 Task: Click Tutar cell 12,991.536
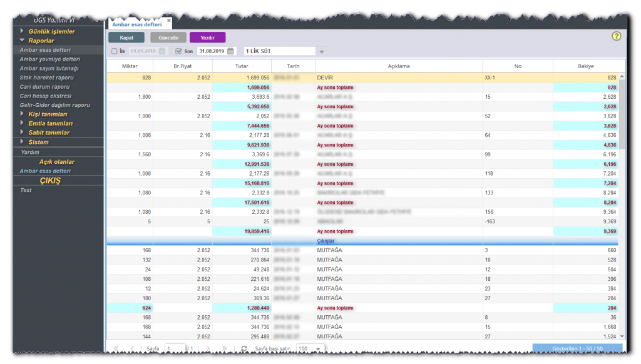coord(242,164)
